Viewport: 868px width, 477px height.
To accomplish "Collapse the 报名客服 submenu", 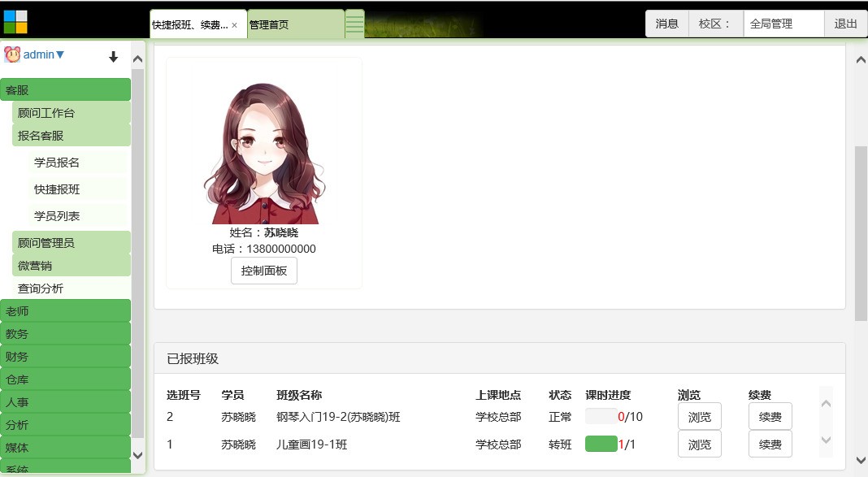I will coord(72,135).
